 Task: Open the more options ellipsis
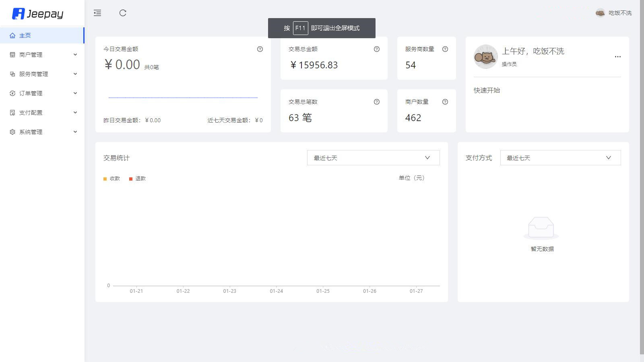click(x=618, y=57)
